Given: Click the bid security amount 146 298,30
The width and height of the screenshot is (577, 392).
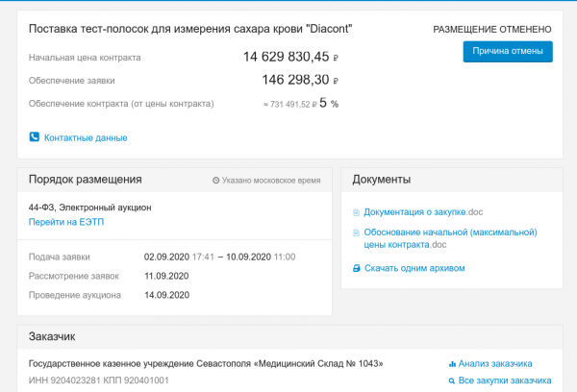Looking at the screenshot, I should coord(295,80).
